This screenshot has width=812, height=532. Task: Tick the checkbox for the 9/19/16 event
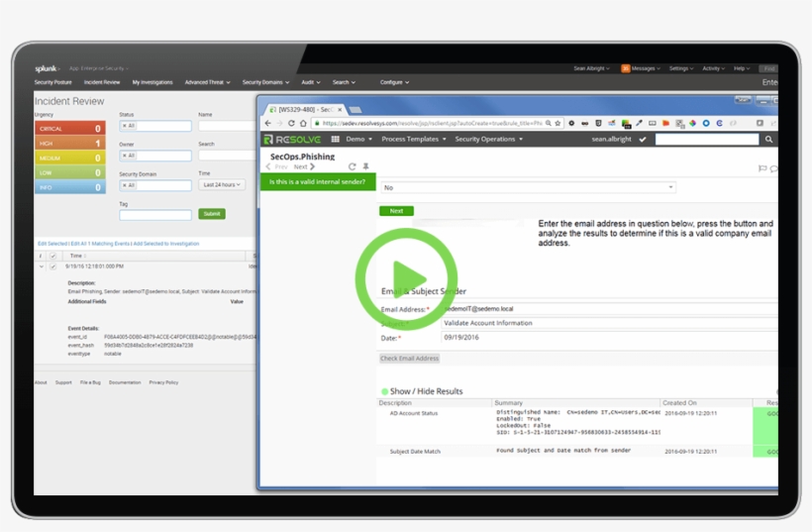[x=52, y=266]
